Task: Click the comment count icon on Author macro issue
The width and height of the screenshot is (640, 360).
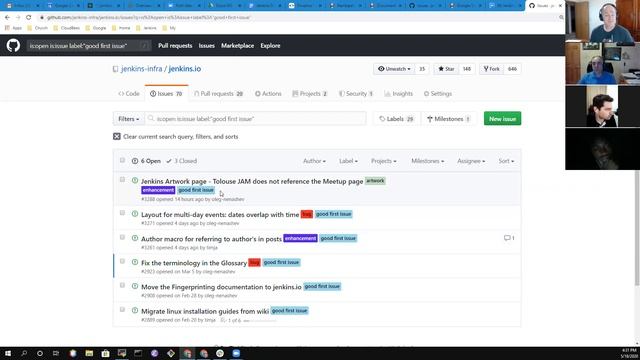Action: pos(507,238)
